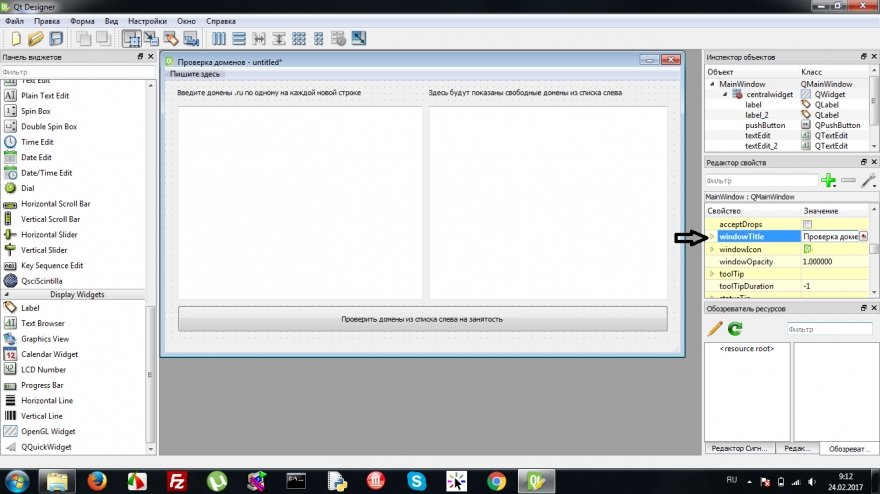Expand the toolTip property
The width and height of the screenshot is (880, 494).
712,274
